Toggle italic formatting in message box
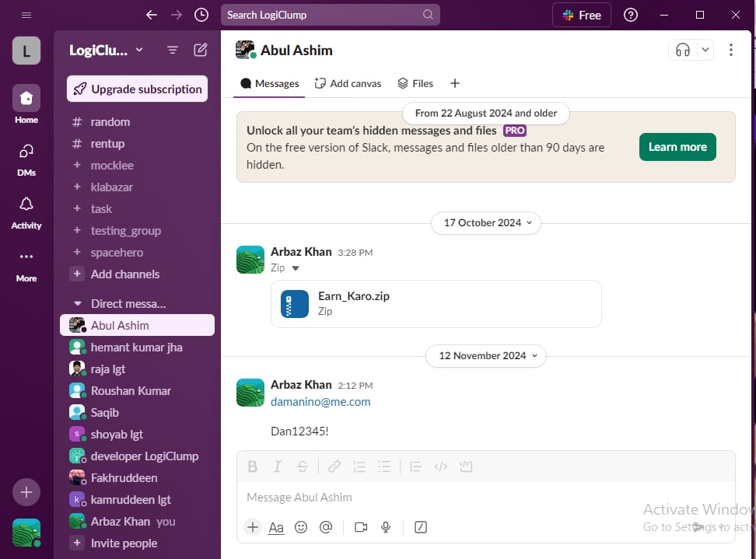 (x=277, y=466)
